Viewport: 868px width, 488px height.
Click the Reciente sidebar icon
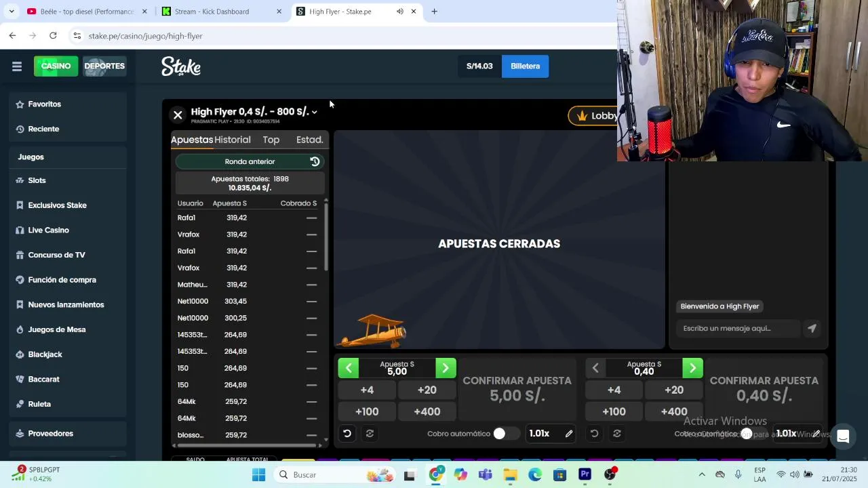tap(20, 129)
